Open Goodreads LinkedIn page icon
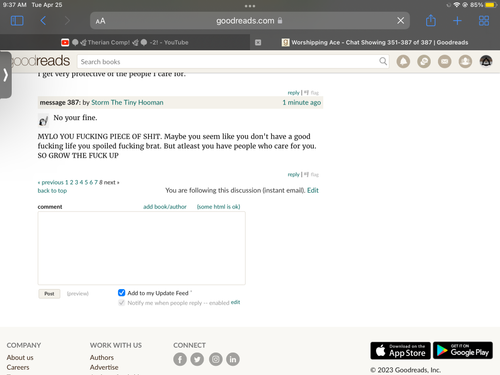Screen dimensions: 500x375 click(233, 359)
